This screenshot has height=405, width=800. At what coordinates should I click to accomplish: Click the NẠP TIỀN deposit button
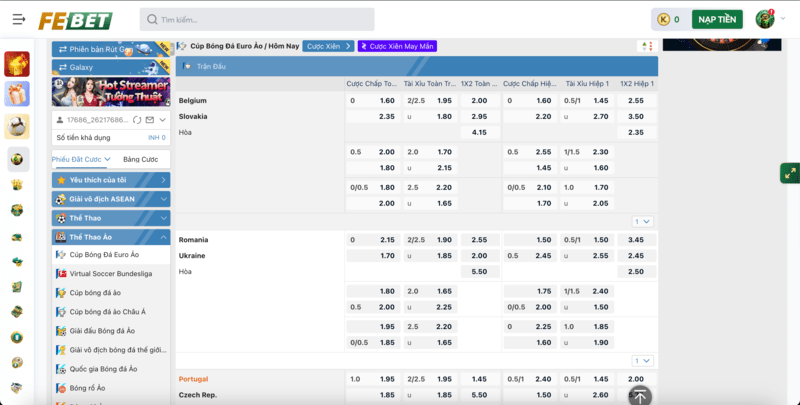click(718, 19)
